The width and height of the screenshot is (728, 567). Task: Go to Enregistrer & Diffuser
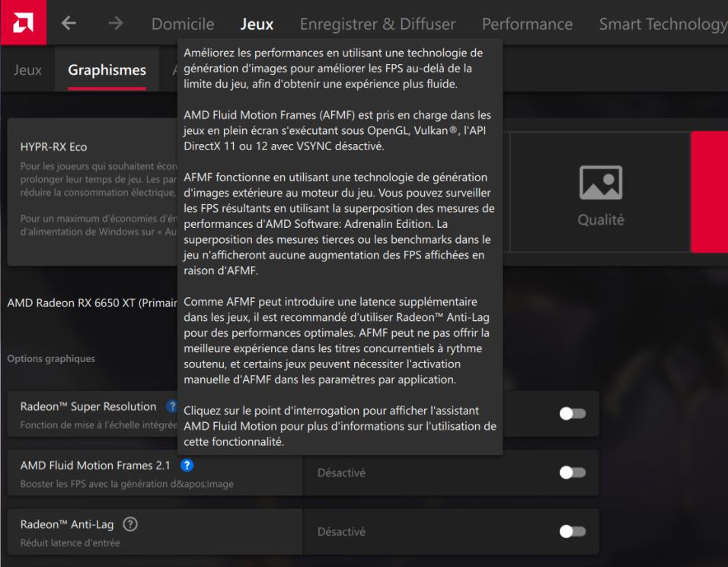point(378,24)
